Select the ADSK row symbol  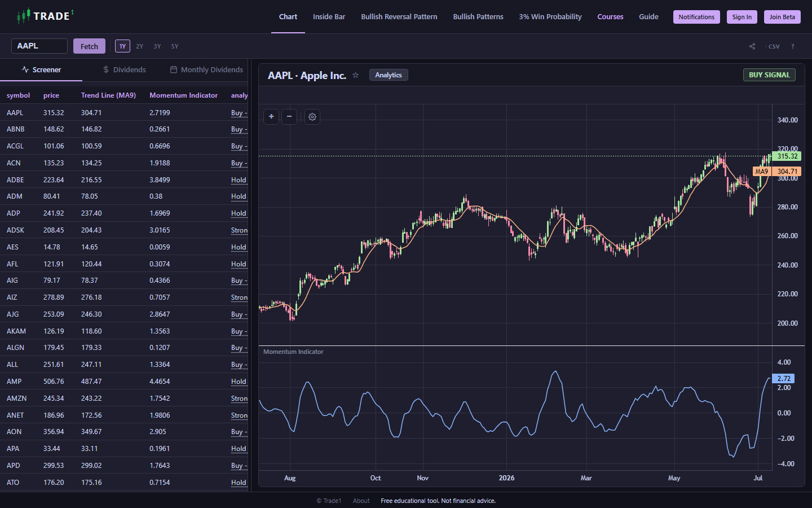click(15, 230)
